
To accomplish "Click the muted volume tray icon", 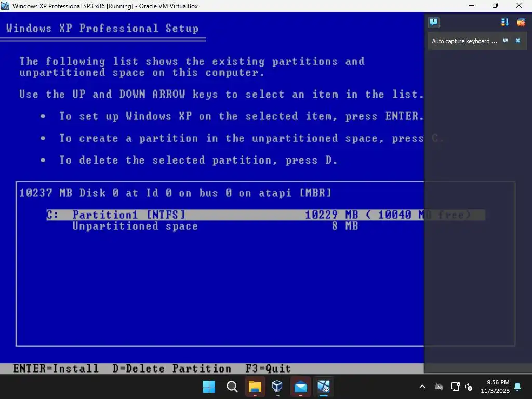I will (x=469, y=387).
